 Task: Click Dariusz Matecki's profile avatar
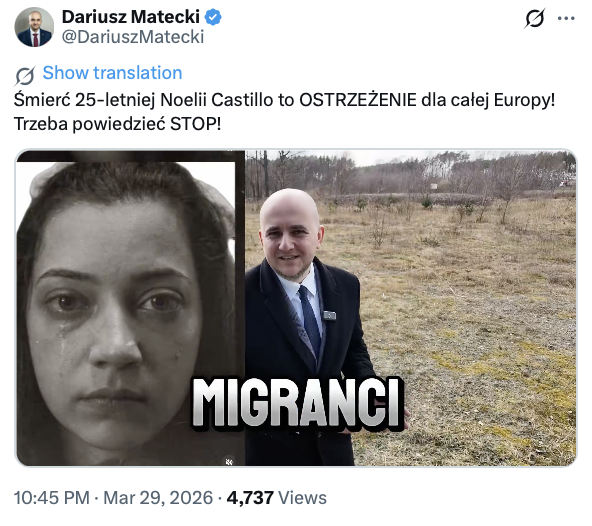[34, 27]
